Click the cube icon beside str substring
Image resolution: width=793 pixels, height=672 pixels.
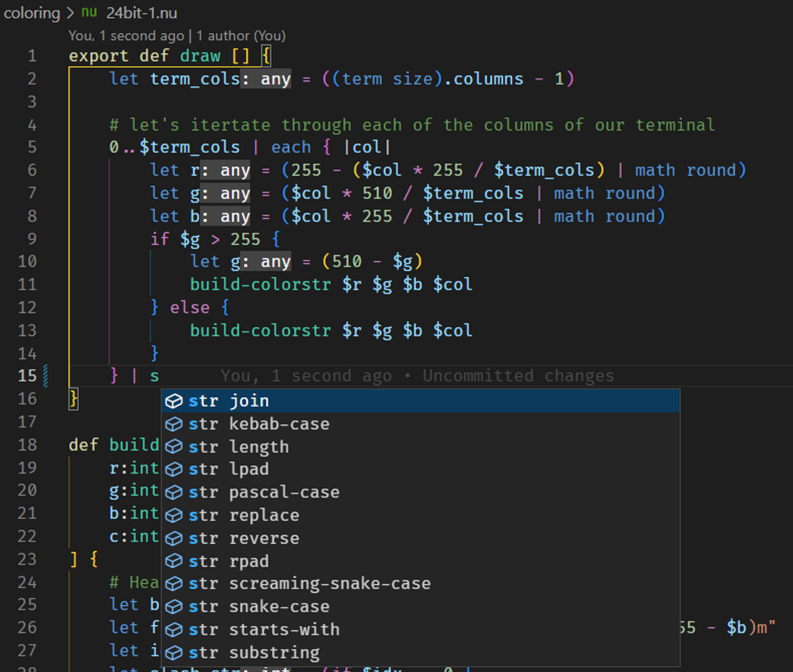click(x=174, y=653)
